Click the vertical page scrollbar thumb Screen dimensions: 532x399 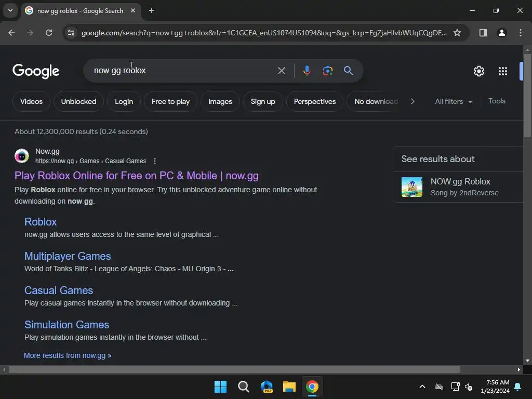coord(527,96)
